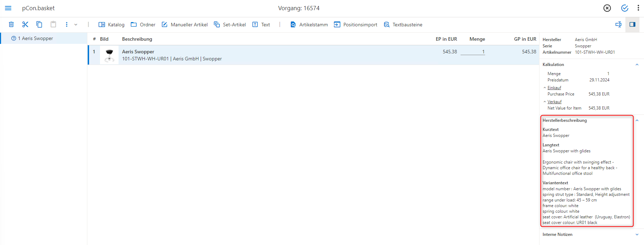
Task: Click the Menge value 1 under Kalkulation
Action: (x=608, y=74)
